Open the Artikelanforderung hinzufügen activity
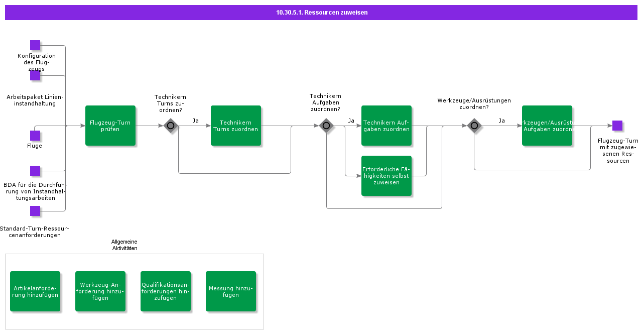This screenshot has height=334, width=644. click(x=35, y=291)
